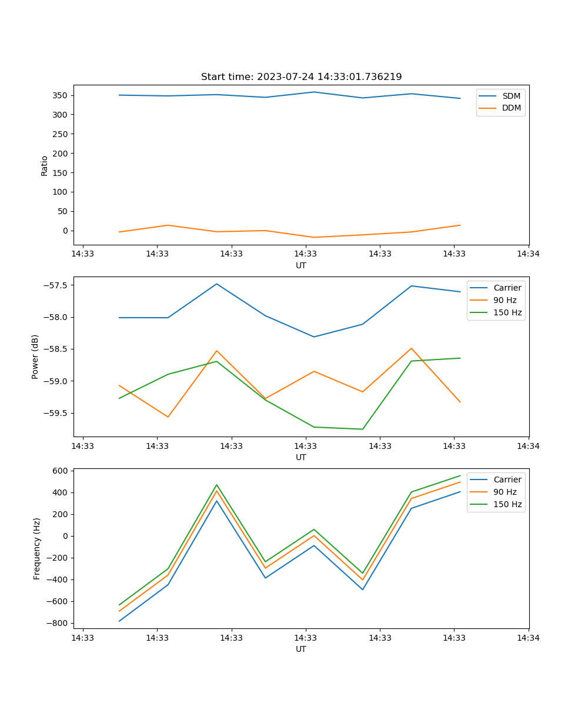
Task: Click 14:34 tick label under Ratio plot
Action: [x=528, y=254]
